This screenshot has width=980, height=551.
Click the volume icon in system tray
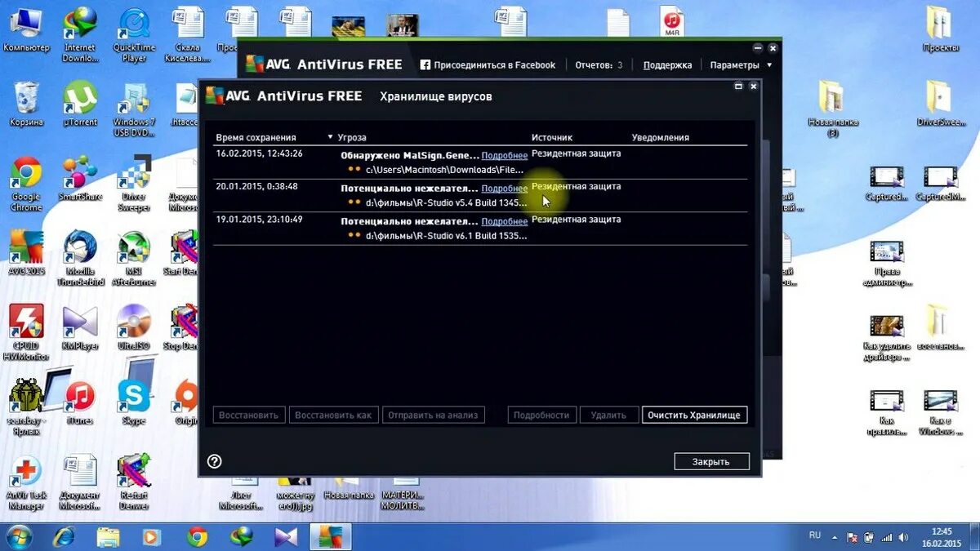902,536
